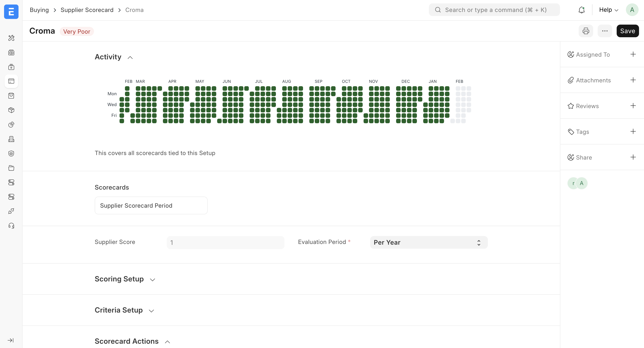Click the blue E app logo
The width and height of the screenshot is (644, 348).
tap(11, 12)
